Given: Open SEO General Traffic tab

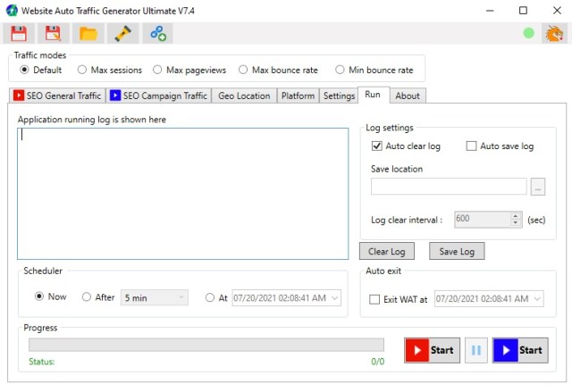Looking at the screenshot, I should click(57, 96).
